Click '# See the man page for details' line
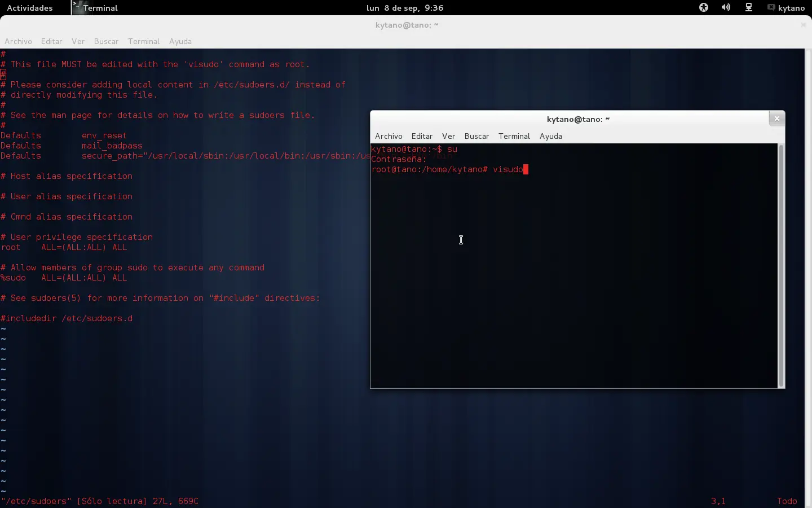Image resolution: width=812 pixels, height=508 pixels. [158, 115]
